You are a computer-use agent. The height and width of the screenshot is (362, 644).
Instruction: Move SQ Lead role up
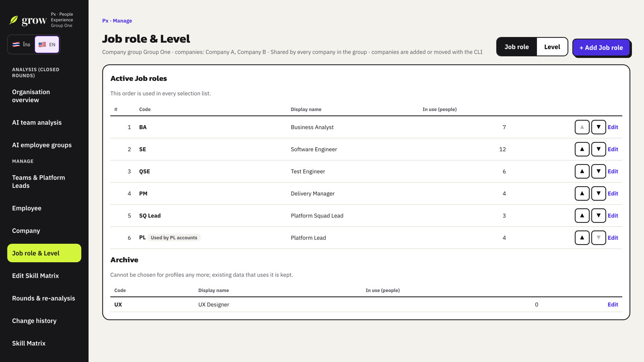point(582,216)
